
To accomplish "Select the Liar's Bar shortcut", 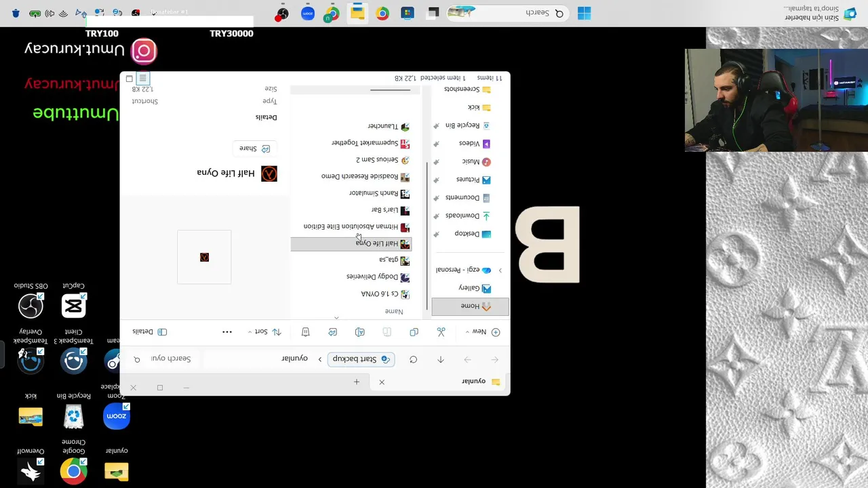I will click(x=391, y=210).
